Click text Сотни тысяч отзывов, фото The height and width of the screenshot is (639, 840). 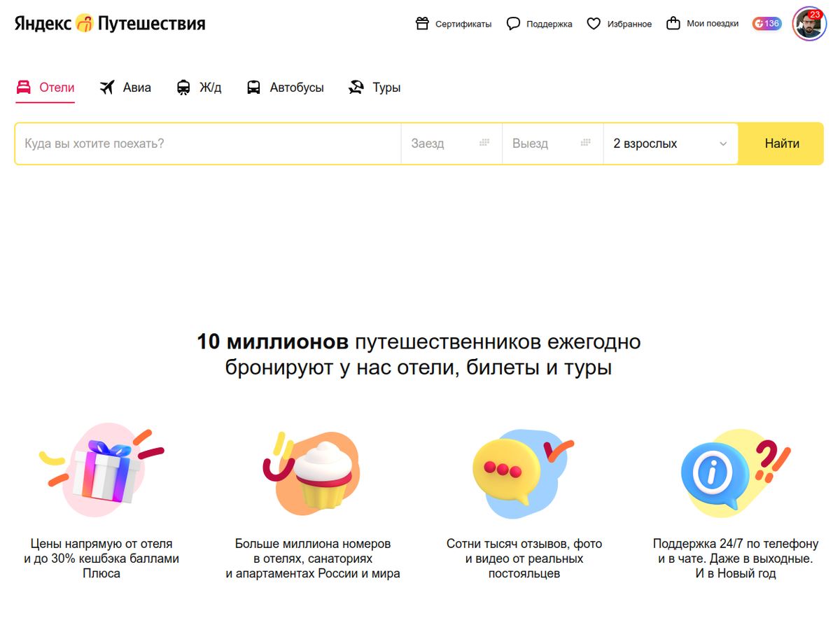524,543
